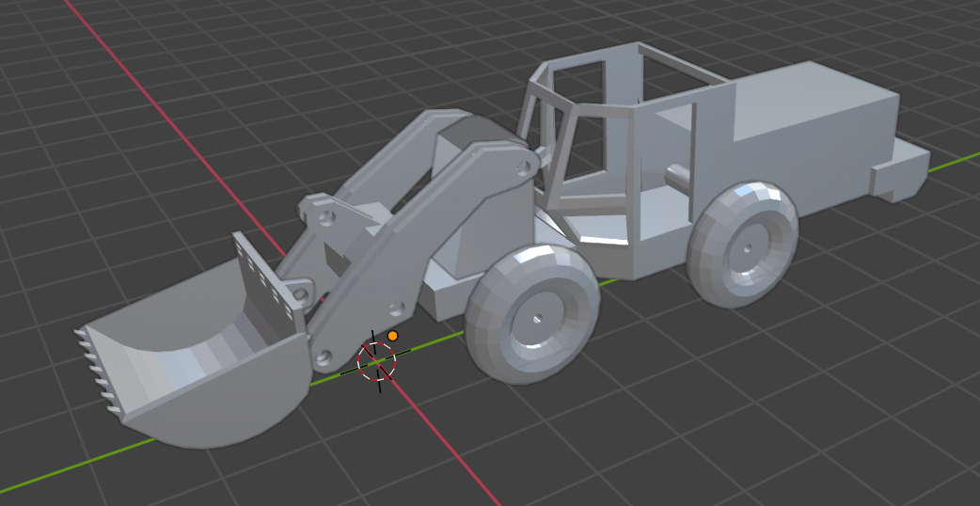Click the front wheel's center hub
The height and width of the screenshot is (506, 980).
pos(538,318)
